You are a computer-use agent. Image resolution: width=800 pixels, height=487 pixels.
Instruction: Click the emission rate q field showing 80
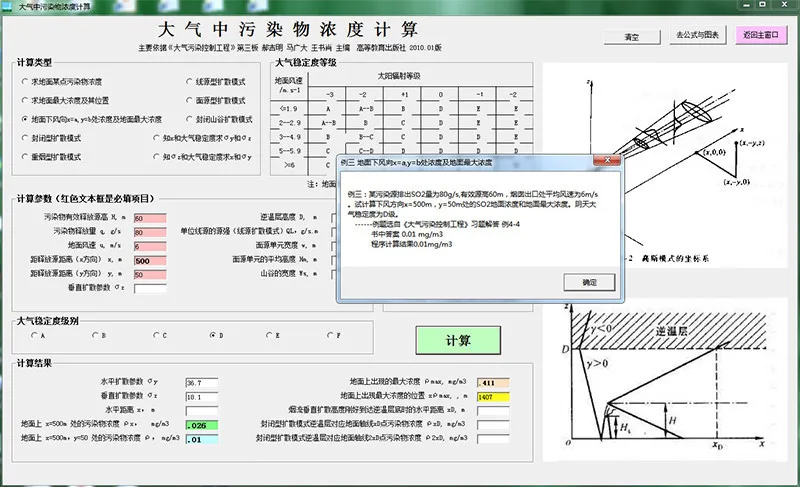coord(150,233)
